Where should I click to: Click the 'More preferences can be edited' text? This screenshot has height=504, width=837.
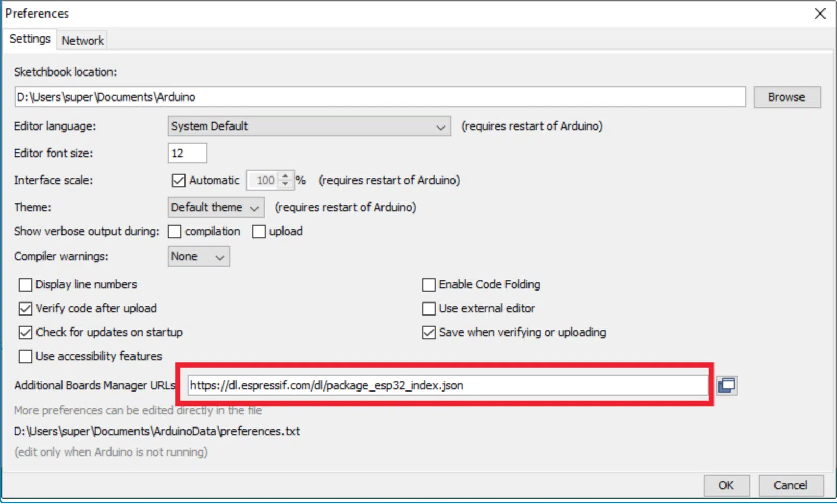(138, 410)
